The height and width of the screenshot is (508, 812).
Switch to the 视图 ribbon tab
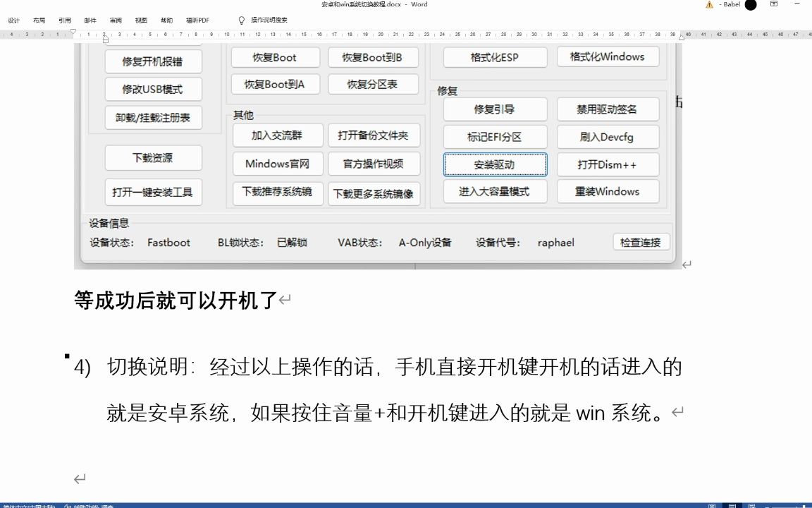[140, 20]
